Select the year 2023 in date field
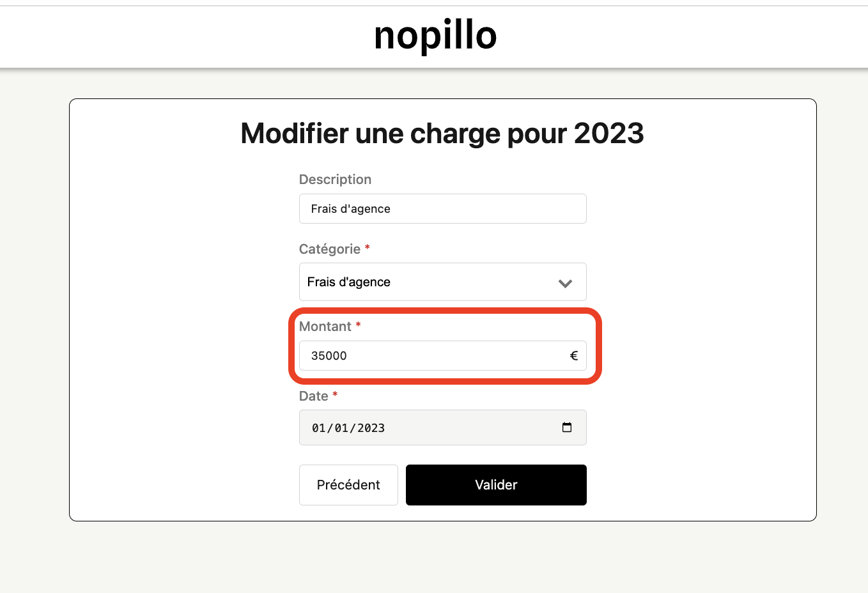This screenshot has height=593, width=868. (371, 428)
